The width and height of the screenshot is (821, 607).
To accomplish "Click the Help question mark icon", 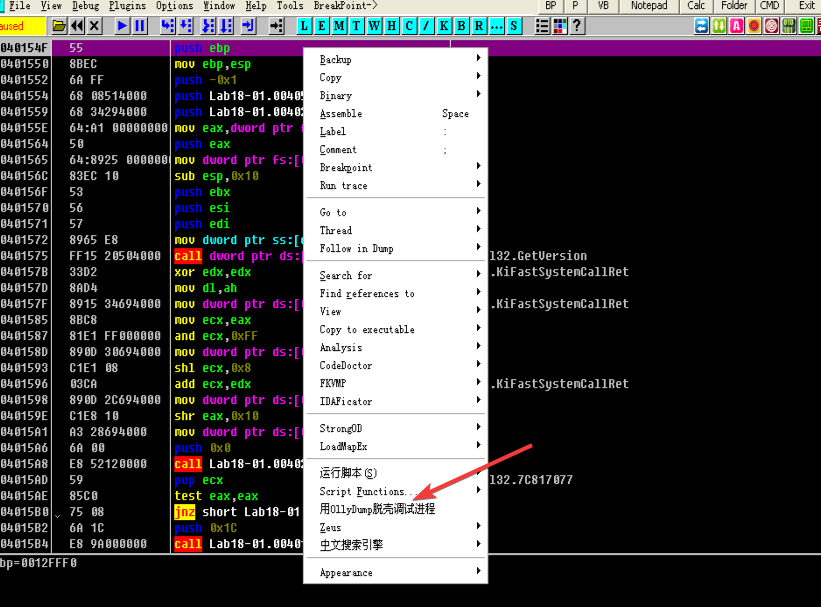I will [x=577, y=26].
